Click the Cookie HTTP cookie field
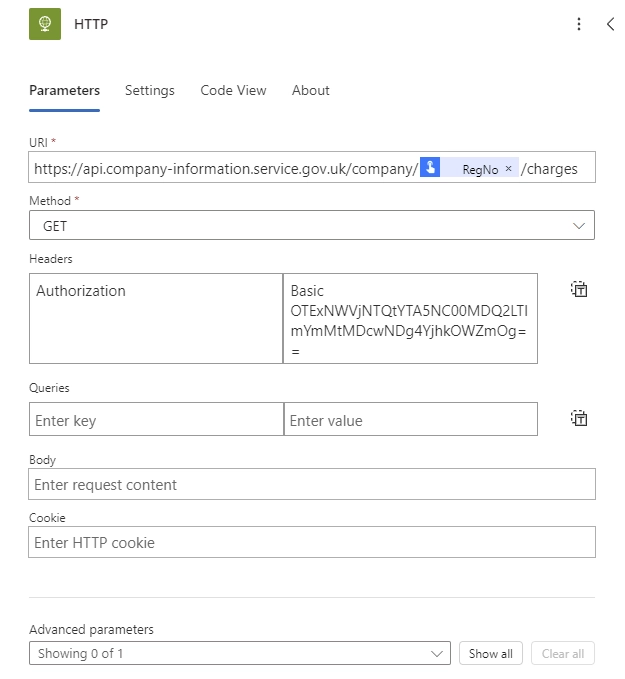625x679 pixels. coord(312,542)
